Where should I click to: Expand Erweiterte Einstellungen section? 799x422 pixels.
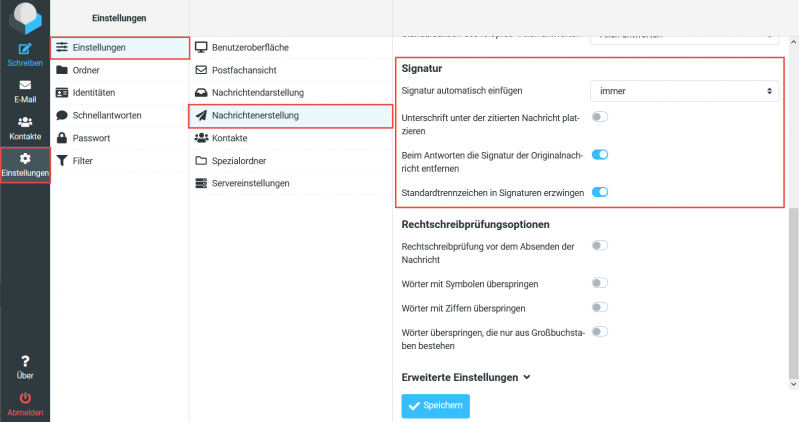(x=465, y=378)
